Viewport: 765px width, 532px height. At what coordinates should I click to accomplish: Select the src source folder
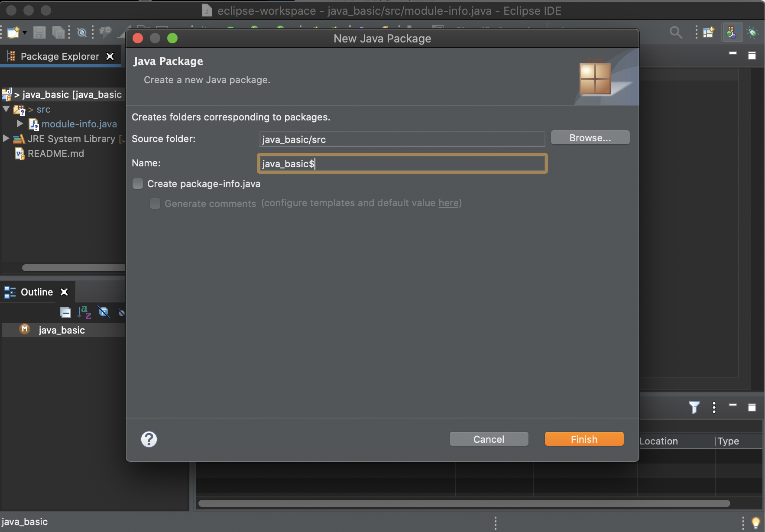(x=43, y=109)
